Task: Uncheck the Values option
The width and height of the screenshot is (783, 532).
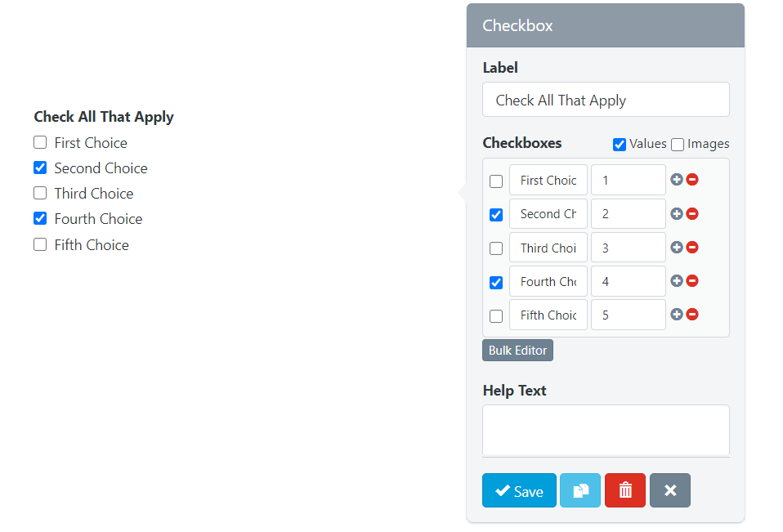Action: [620, 145]
